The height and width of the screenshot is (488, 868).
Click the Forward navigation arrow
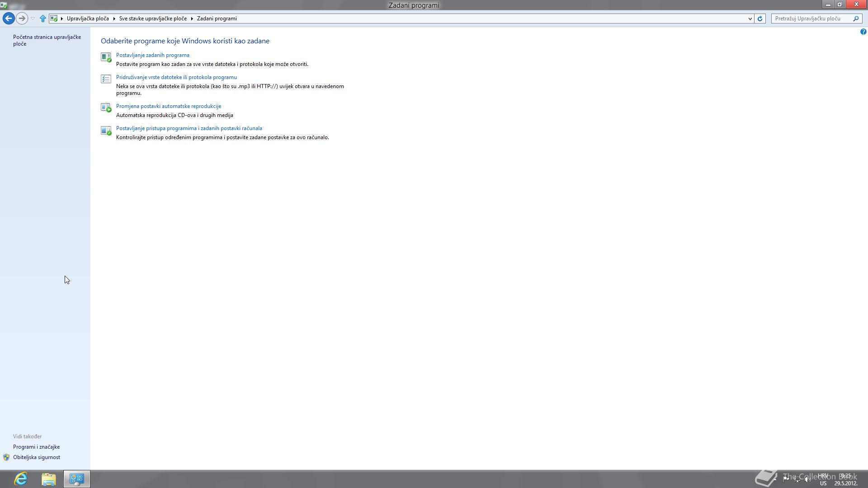pos(21,19)
